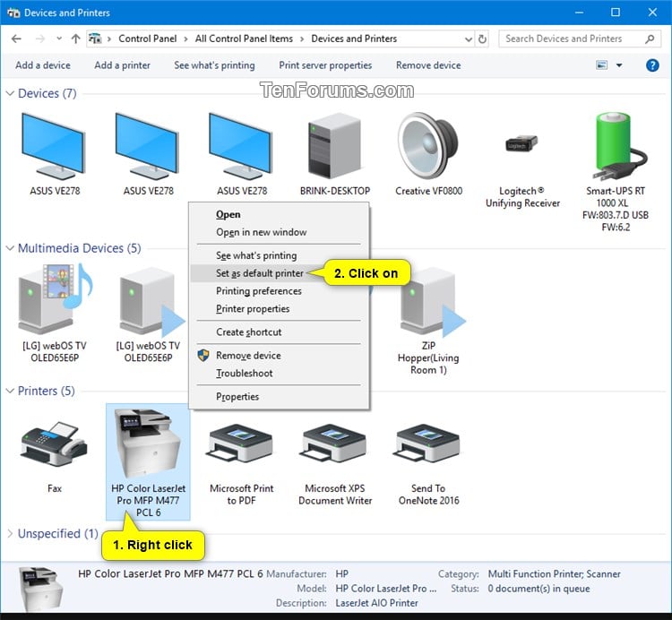
Task: Choose Troubleshoot from context menu
Action: (x=279, y=374)
